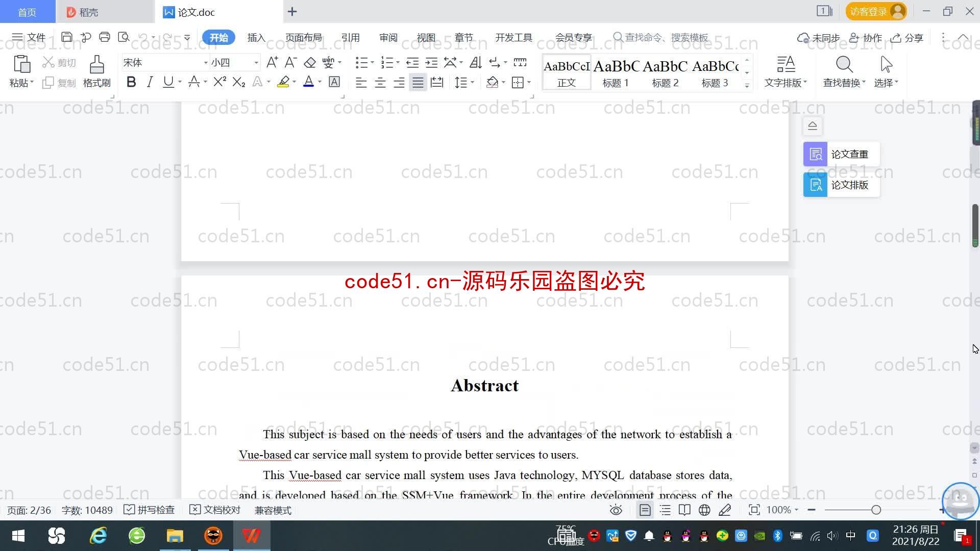Expand the styles gallery
The height and width of the screenshot is (551, 980).
tap(747, 86)
